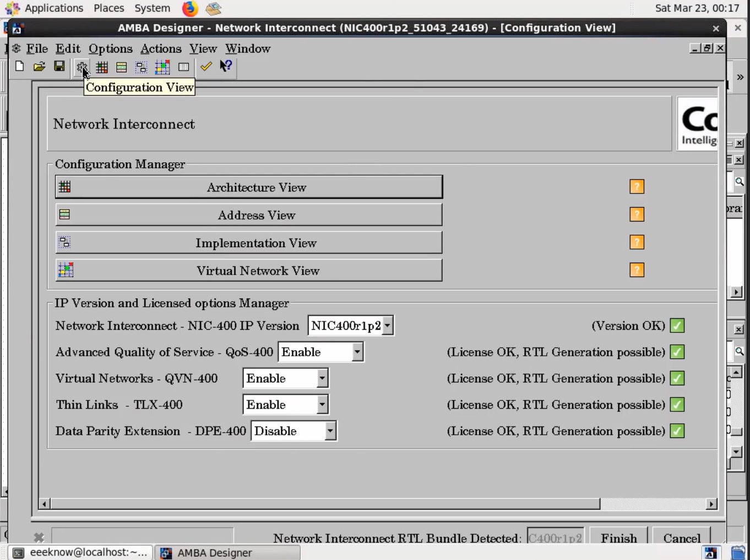Click the Finish button
Viewport: 750px width, 560px height.
[x=618, y=537]
